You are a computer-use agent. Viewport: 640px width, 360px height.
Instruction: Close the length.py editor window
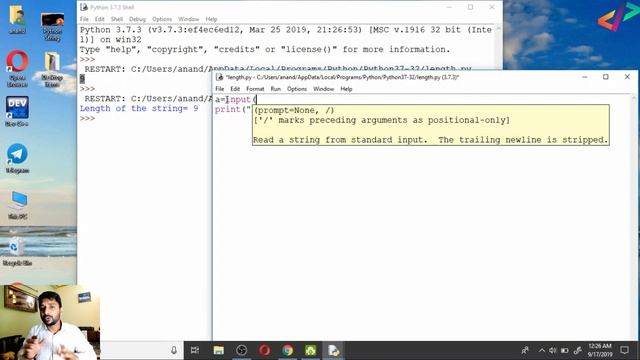627,77
